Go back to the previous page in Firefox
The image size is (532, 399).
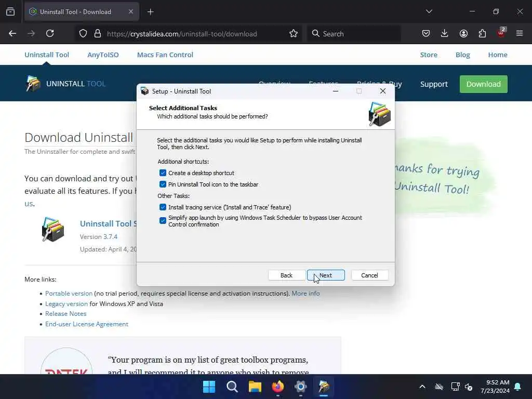point(12,34)
